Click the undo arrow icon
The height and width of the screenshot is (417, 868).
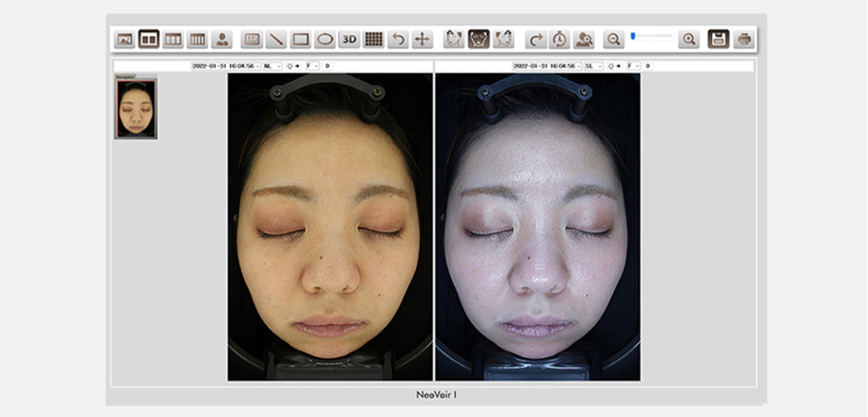coord(398,39)
